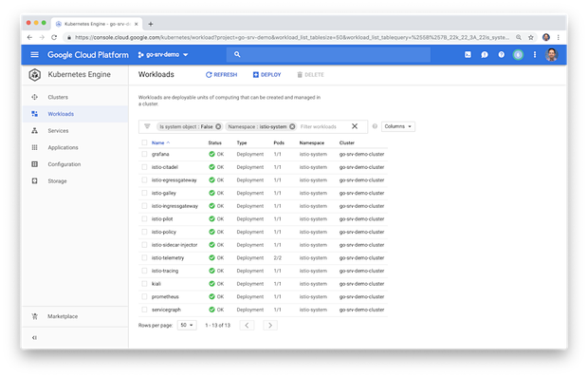The height and width of the screenshot is (377, 588).
Task: Check the servicegraph row checkbox
Action: (144, 310)
